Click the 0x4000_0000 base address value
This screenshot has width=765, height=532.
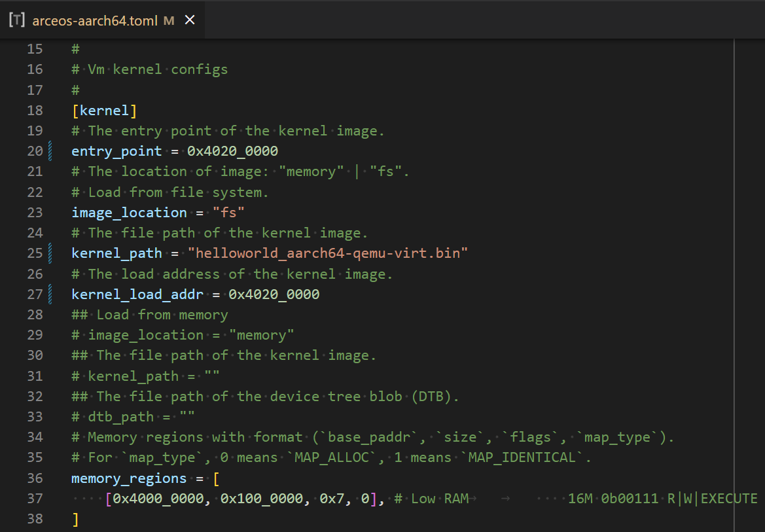point(158,499)
